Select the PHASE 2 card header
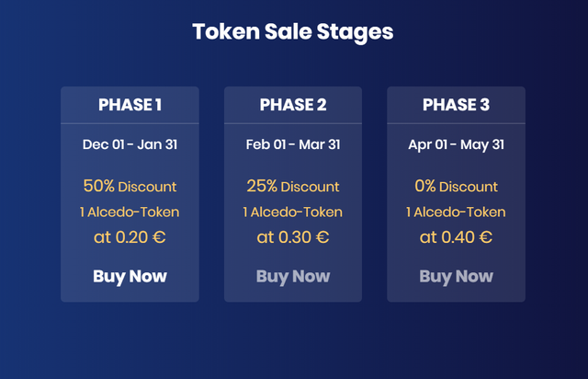Image resolution: width=588 pixels, height=379 pixels. point(293,105)
